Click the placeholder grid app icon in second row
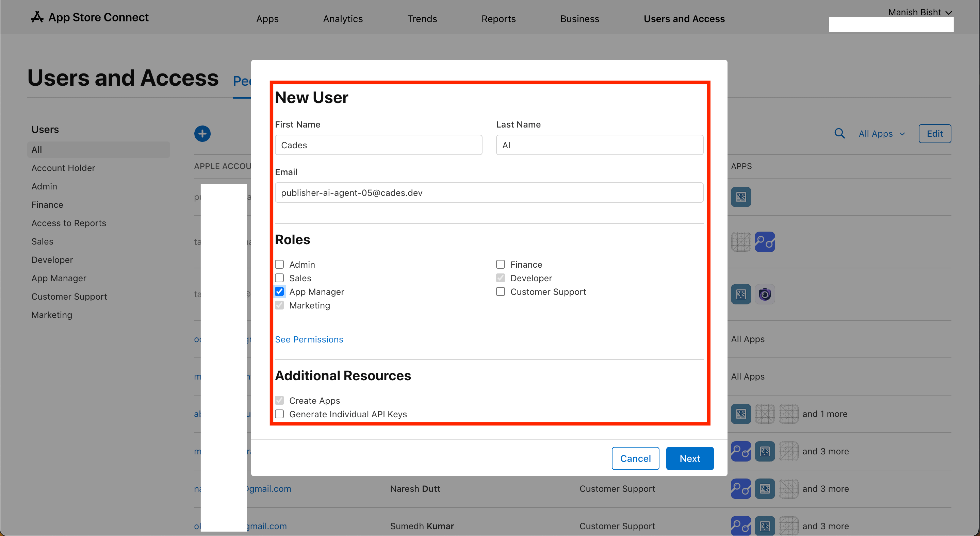 pos(741,242)
